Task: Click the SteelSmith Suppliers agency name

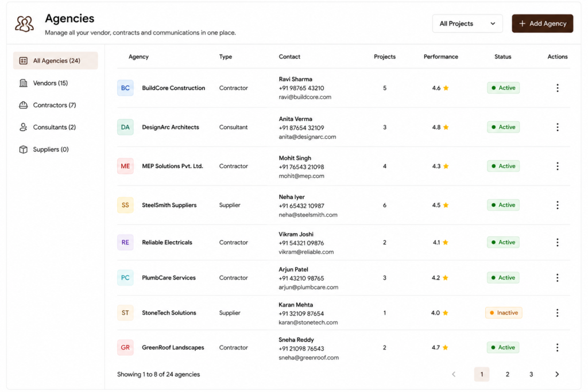Action: coord(169,205)
